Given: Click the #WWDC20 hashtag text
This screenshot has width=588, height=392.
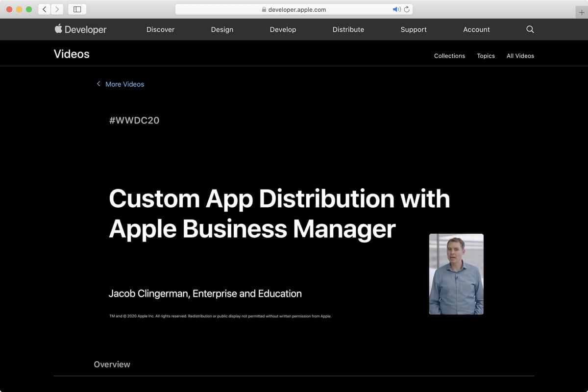Looking at the screenshot, I should [x=134, y=120].
